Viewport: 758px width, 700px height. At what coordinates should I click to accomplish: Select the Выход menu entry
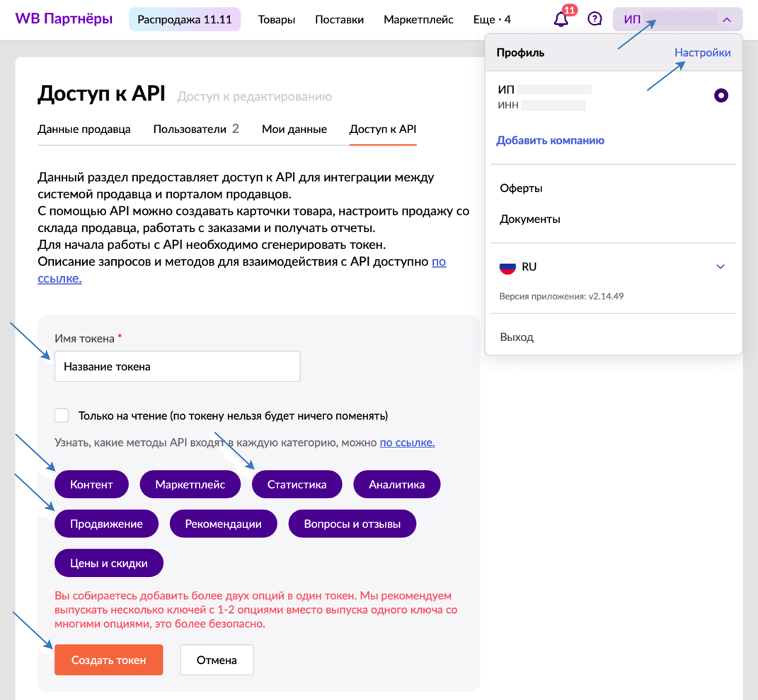(x=517, y=337)
